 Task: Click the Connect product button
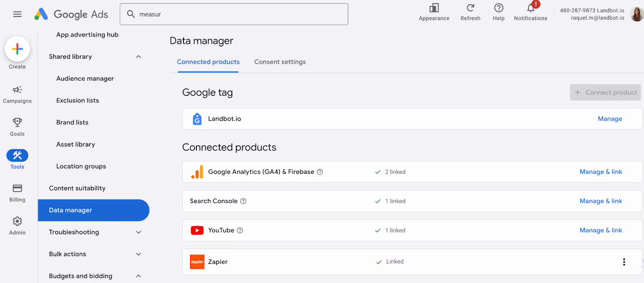[x=605, y=93]
